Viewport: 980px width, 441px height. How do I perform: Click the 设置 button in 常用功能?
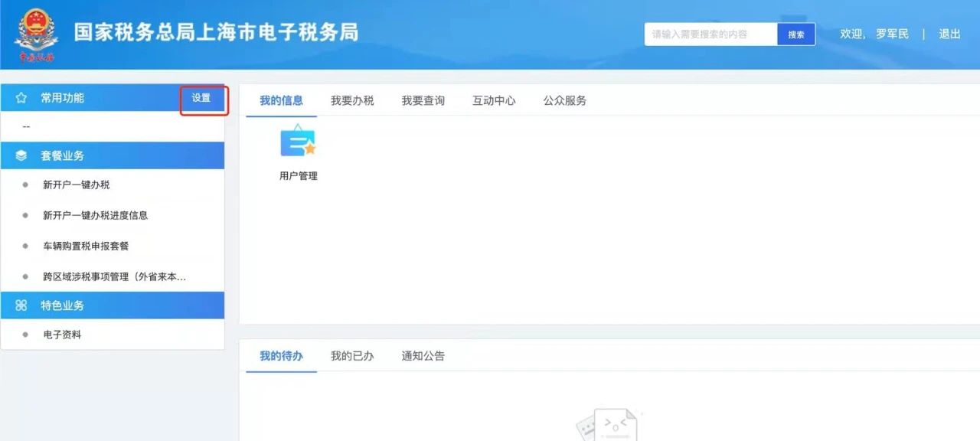click(201, 98)
